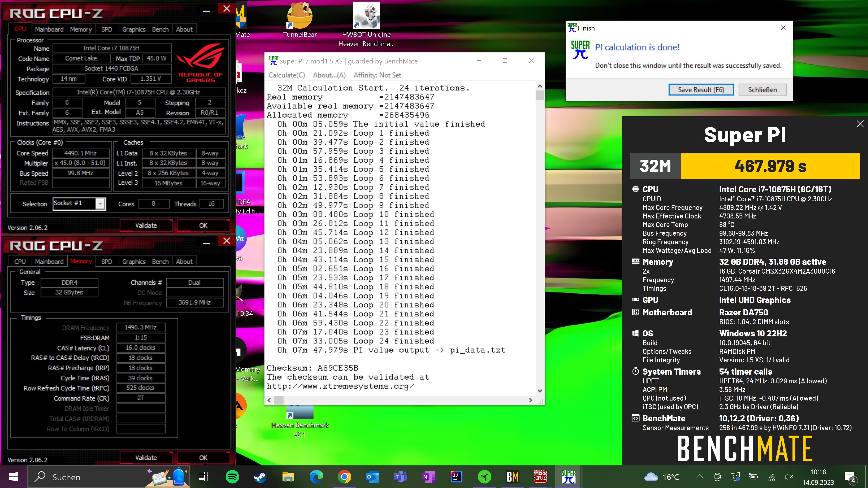Open IntelliJ IDEA from the taskbar
The image size is (868, 488).
click(456, 477)
